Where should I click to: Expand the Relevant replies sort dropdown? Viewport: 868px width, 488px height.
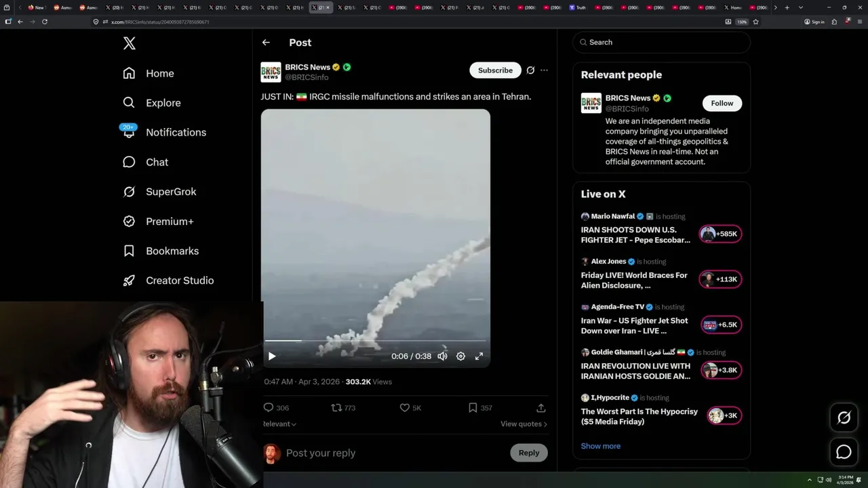click(279, 424)
